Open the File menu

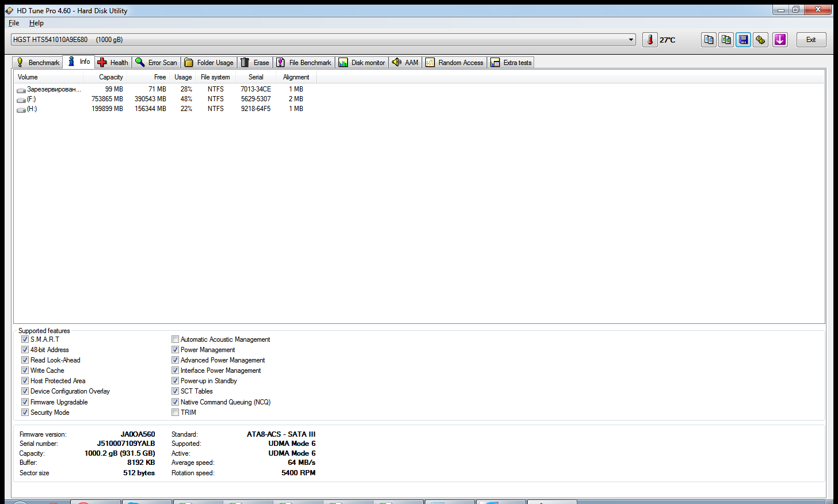14,23
